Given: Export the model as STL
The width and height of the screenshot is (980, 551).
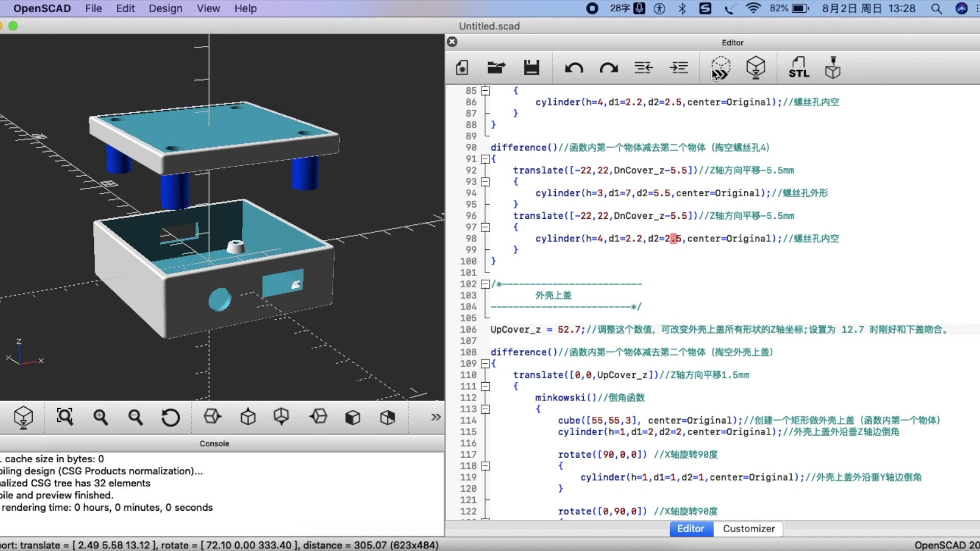Looking at the screenshot, I should coord(798,67).
